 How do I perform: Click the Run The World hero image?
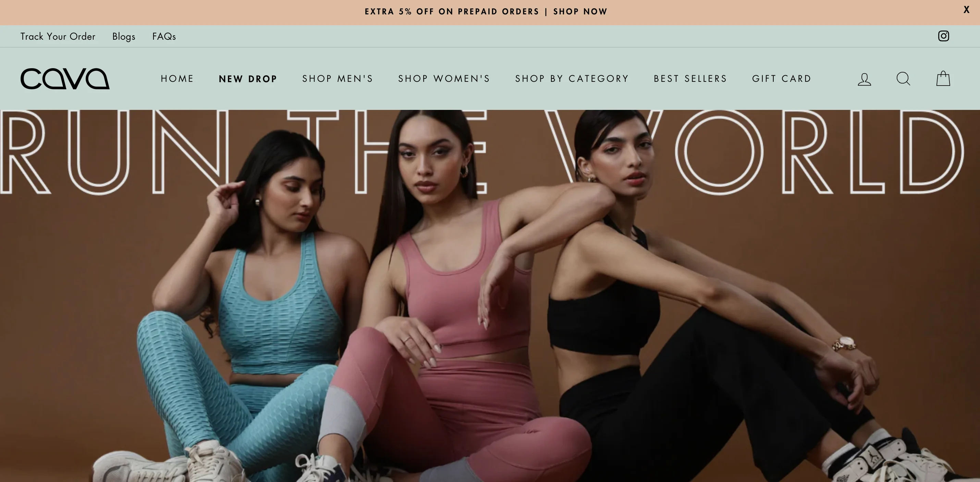[x=490, y=296]
